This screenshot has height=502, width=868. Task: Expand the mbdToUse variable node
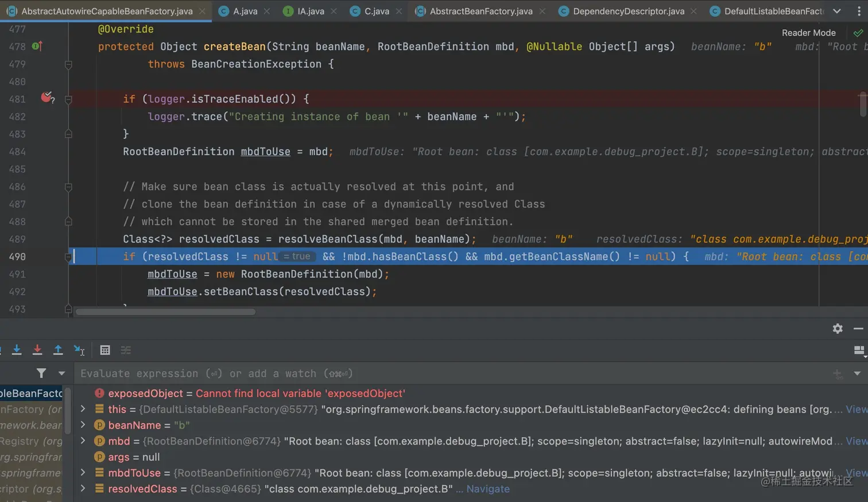click(83, 473)
